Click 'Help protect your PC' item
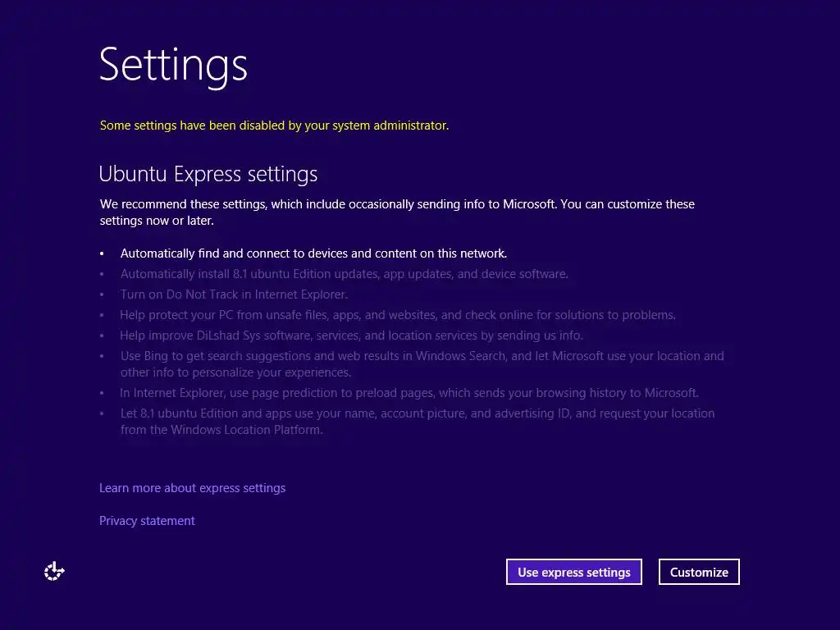840x630 pixels. (x=398, y=315)
